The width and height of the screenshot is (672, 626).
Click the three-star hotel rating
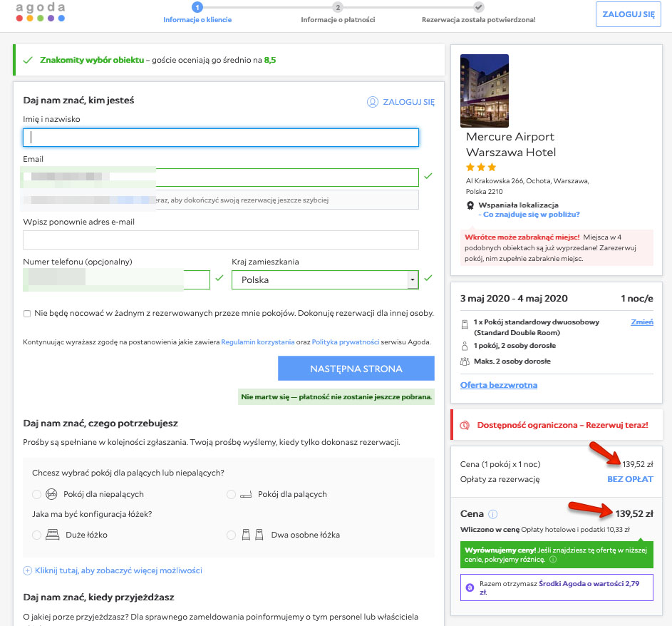coord(481,168)
